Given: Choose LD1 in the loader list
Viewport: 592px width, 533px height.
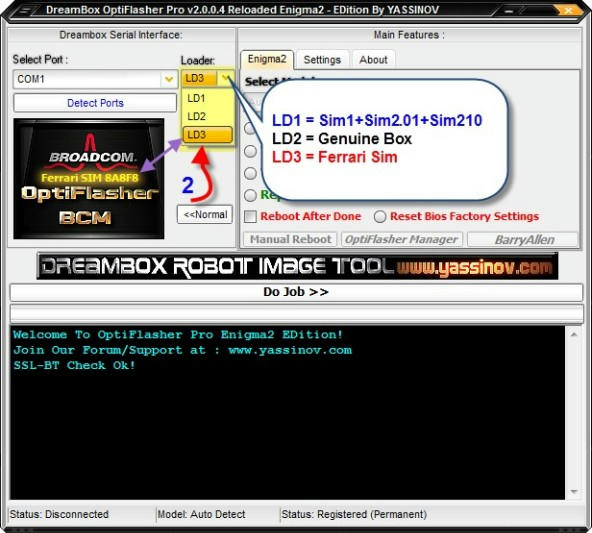Looking at the screenshot, I should click(x=207, y=98).
